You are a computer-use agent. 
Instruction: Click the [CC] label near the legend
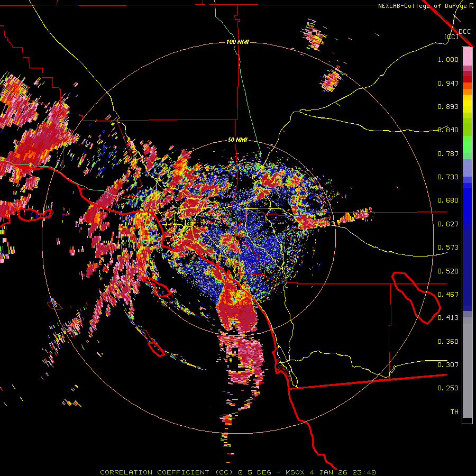(x=451, y=36)
